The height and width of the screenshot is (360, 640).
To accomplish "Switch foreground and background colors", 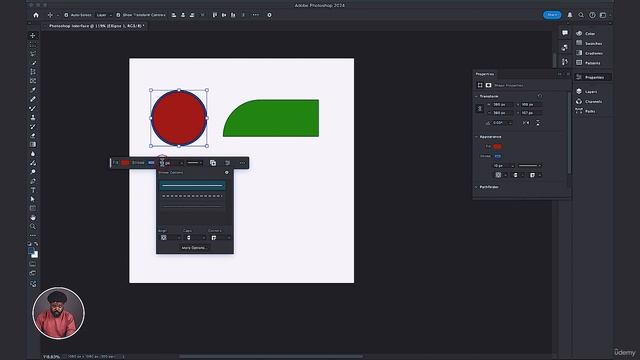I will point(37,244).
